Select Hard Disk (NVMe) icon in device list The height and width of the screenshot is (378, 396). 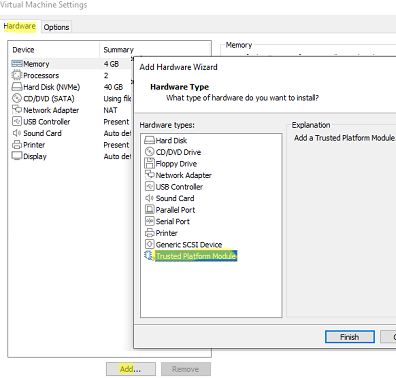tap(17, 87)
